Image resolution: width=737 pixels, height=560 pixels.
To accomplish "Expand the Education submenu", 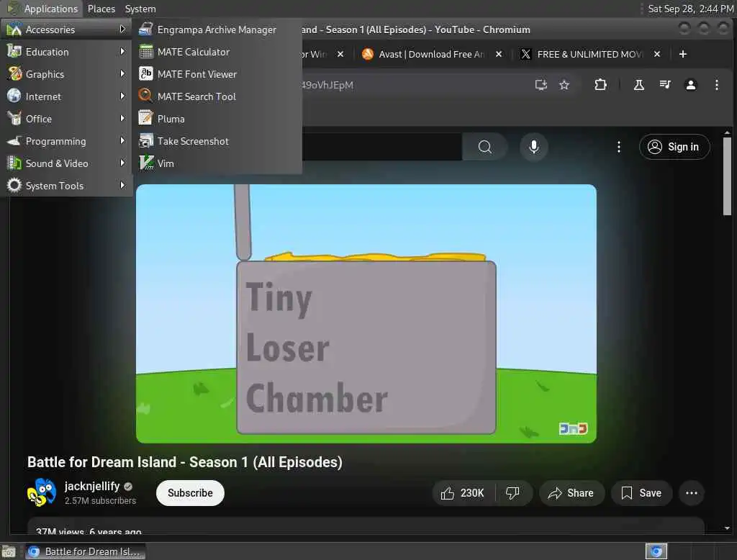I will click(66, 52).
